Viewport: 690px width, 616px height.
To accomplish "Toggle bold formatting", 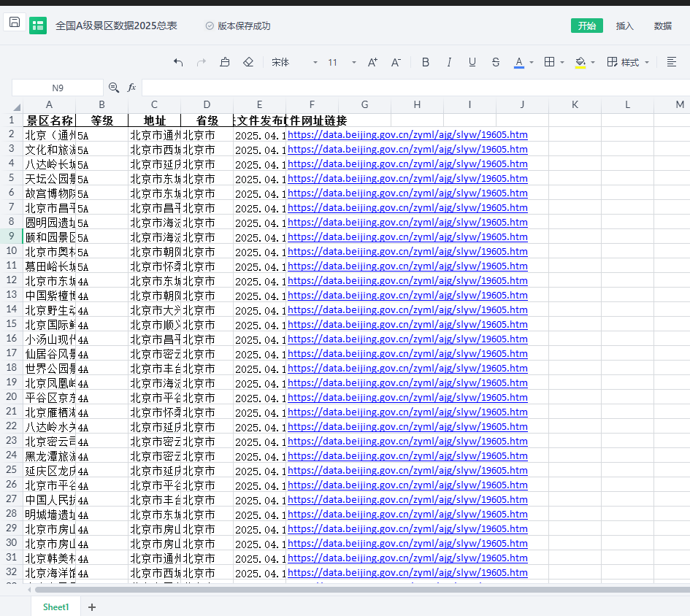I will pyautogui.click(x=426, y=63).
